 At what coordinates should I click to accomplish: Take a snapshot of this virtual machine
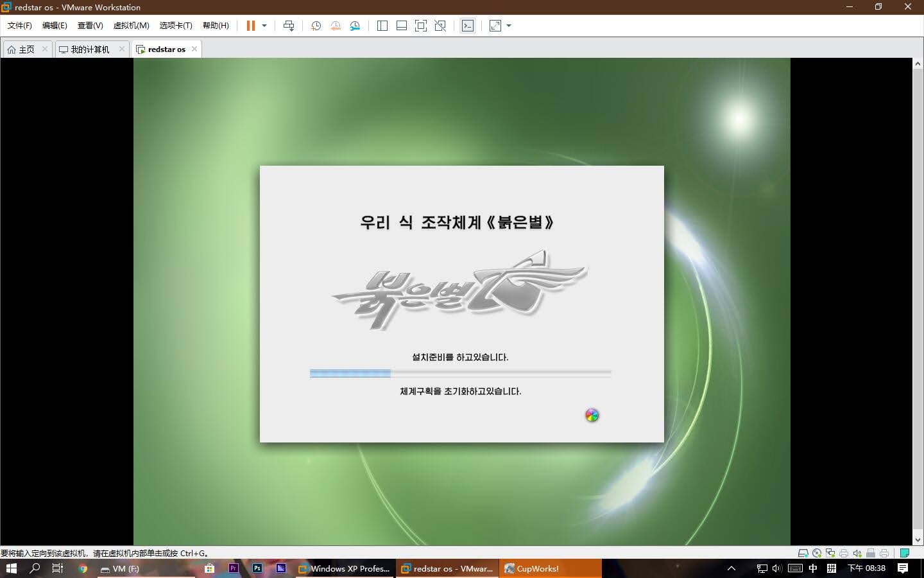pyautogui.click(x=316, y=26)
